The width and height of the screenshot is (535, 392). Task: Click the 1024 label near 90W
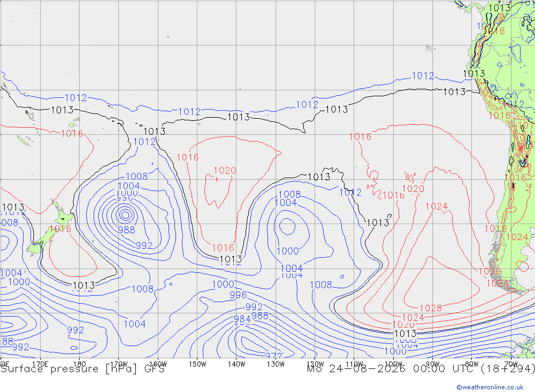437,206
